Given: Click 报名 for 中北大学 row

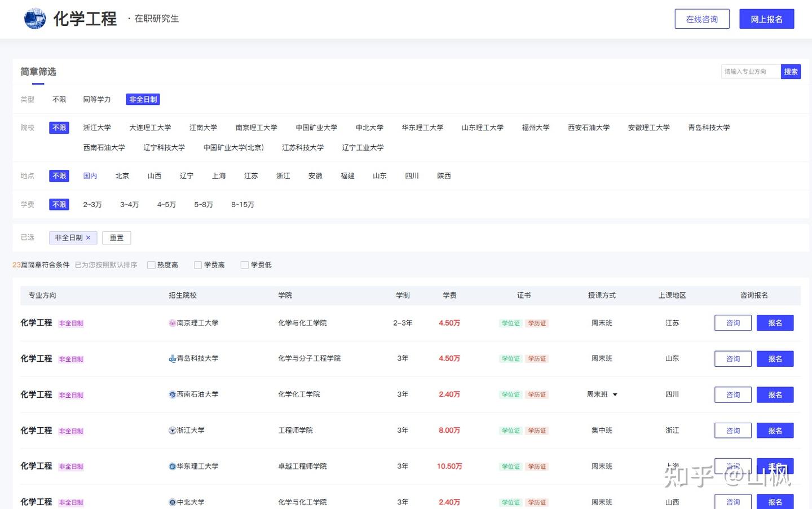Looking at the screenshot, I should [x=775, y=502].
